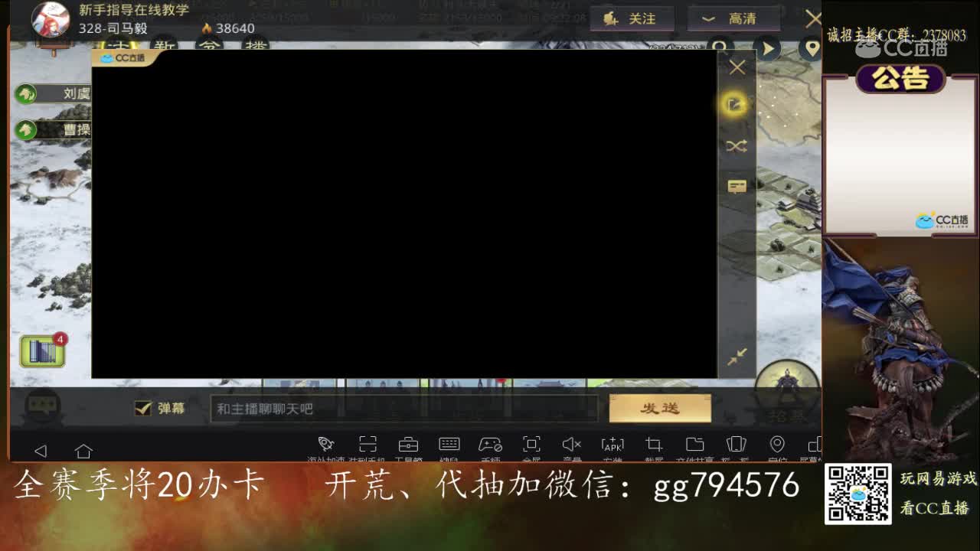Click the APK install icon
The height and width of the screenshot is (551, 980).
click(x=612, y=445)
